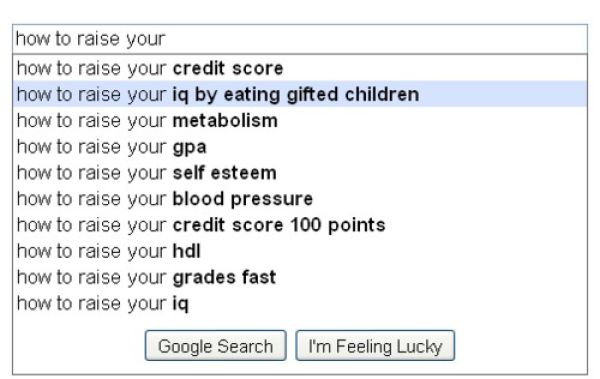This screenshot has width=600, height=379.
Task: Click the I'm Feeling Lucky button
Action: [375, 346]
